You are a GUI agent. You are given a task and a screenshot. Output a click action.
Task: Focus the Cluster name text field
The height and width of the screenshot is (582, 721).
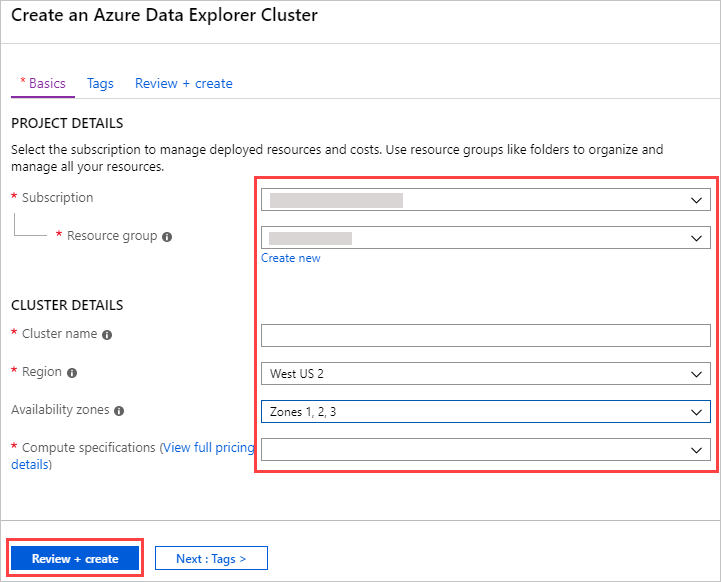(x=485, y=335)
